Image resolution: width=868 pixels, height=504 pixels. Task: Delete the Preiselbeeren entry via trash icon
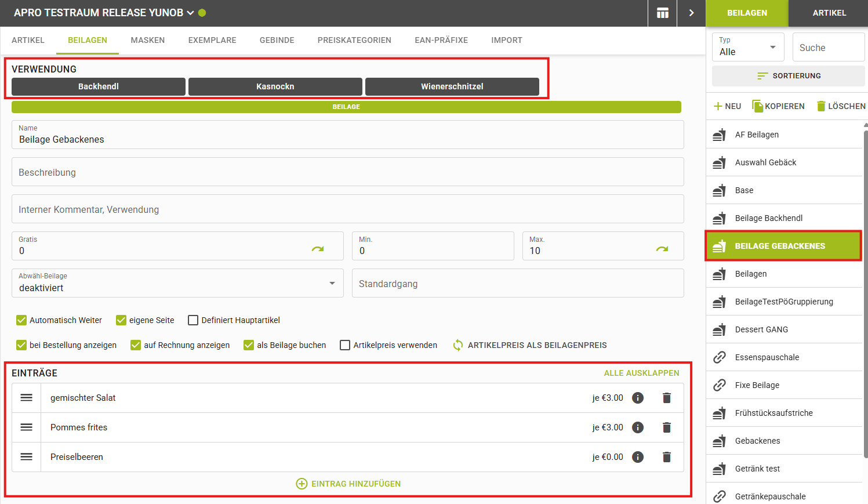coord(667,457)
